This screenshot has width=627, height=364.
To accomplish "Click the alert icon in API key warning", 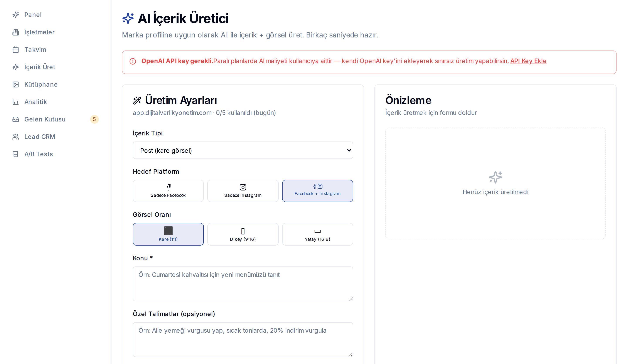I will (133, 61).
